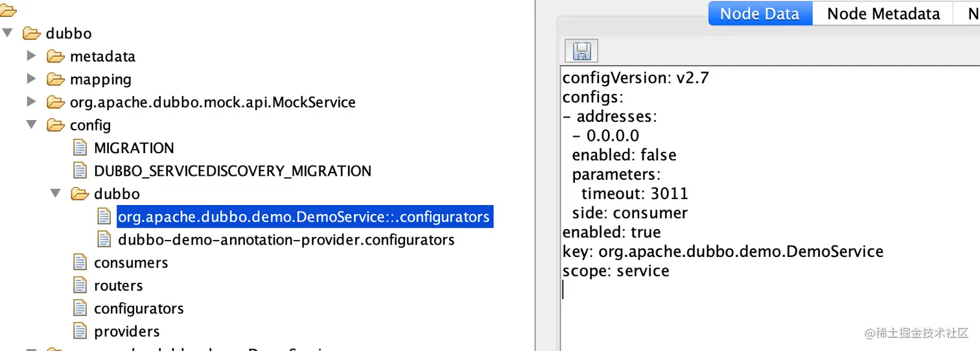Click the MIGRATION node file icon
Screen dimensions: 980x351
[80, 148]
